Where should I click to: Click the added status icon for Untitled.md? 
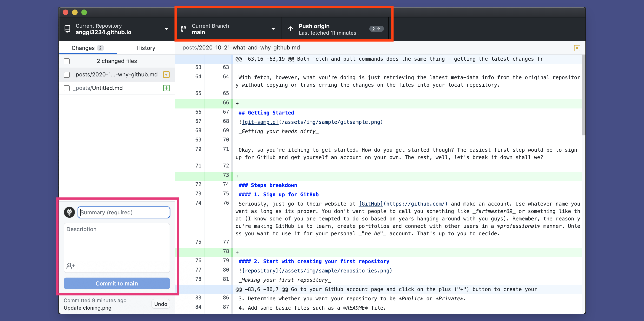pyautogui.click(x=166, y=88)
